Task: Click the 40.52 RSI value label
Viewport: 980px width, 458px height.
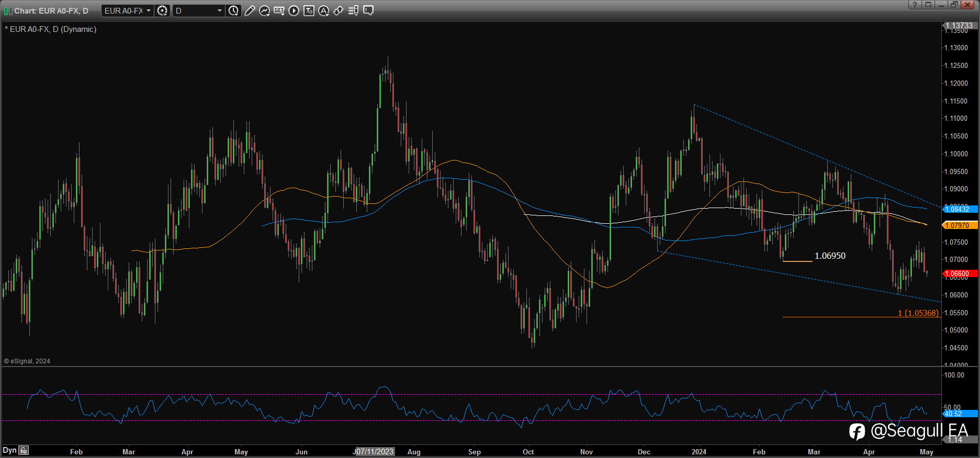Action: tap(960, 414)
